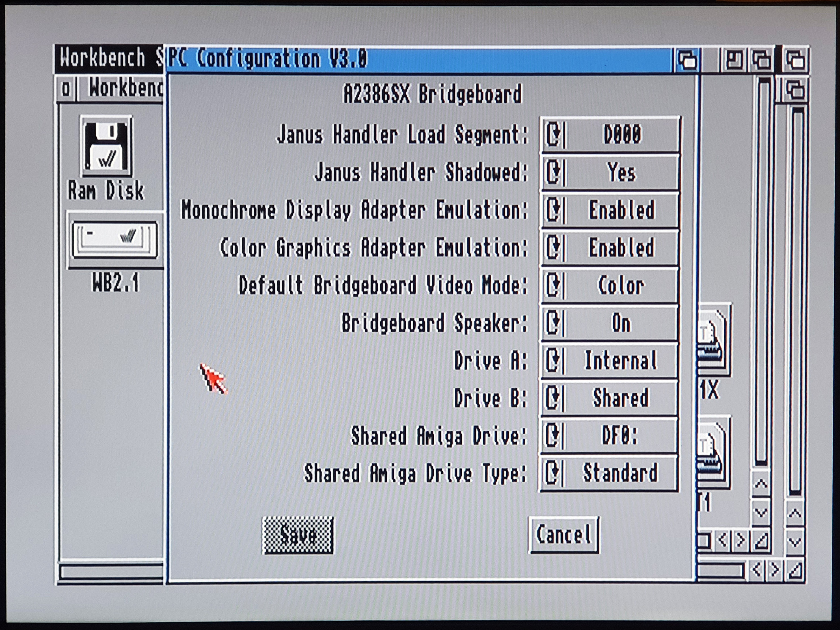
Task: Click PC Configuration window depth gadget
Action: click(687, 60)
